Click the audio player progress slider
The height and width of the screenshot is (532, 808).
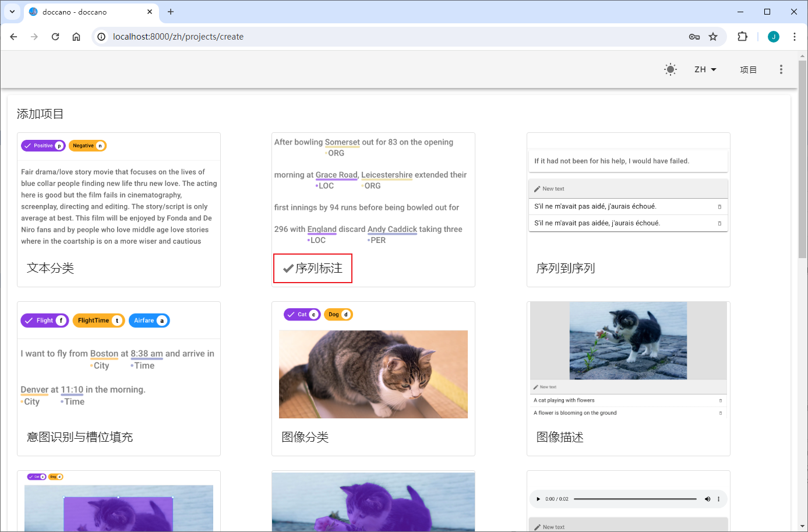pyautogui.click(x=635, y=499)
